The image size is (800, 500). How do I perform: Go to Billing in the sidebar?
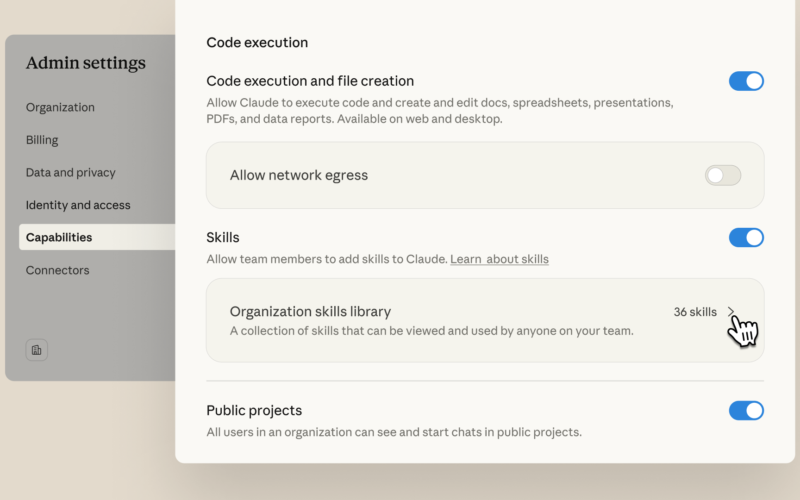pyautogui.click(x=42, y=140)
